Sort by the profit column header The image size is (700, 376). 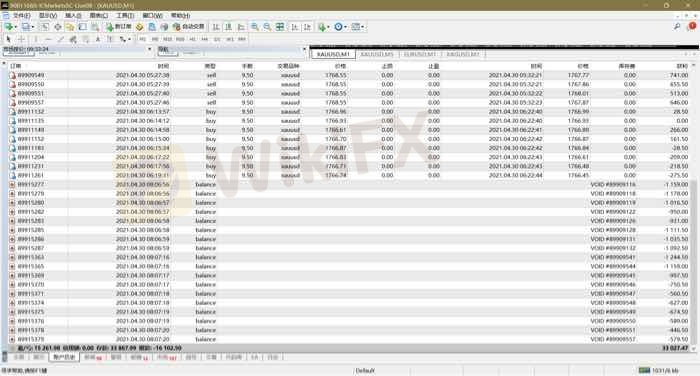[x=682, y=66]
